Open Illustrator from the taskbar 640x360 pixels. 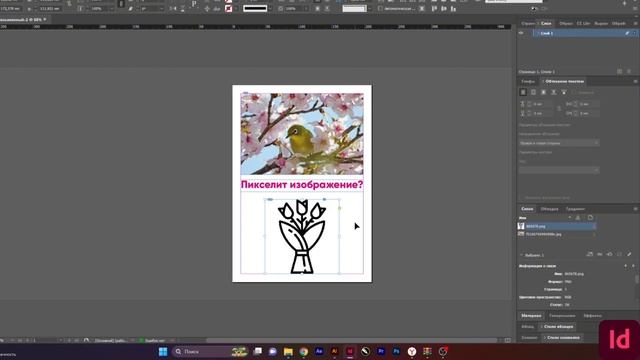(334, 351)
